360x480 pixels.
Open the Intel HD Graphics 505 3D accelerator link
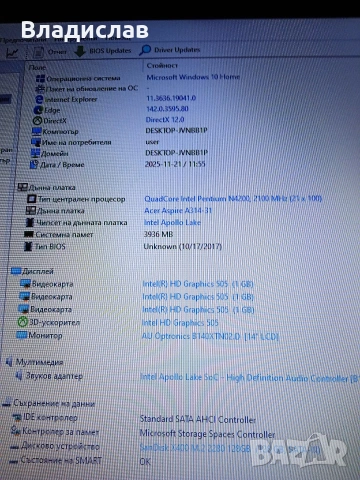180,323
